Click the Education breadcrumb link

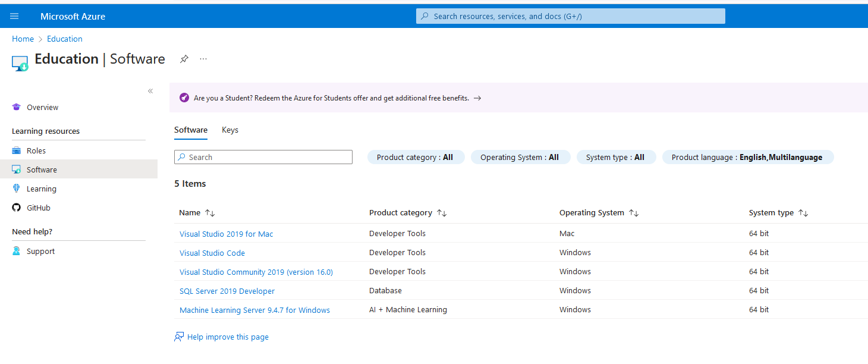tap(65, 39)
